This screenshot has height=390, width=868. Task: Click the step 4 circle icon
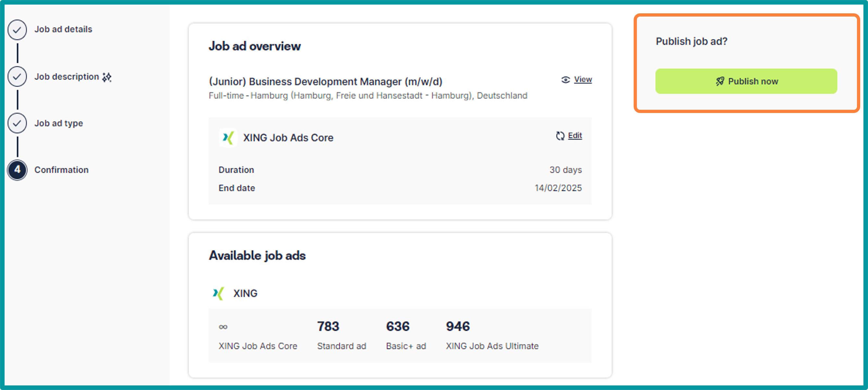click(17, 170)
